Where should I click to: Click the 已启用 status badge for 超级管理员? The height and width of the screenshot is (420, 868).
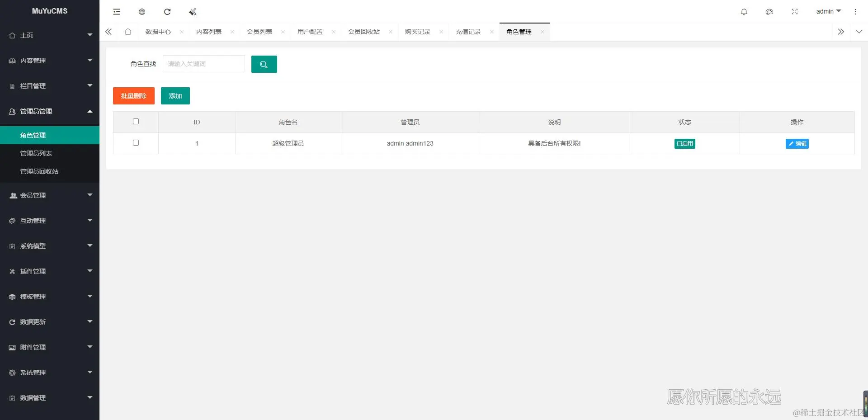click(x=684, y=143)
